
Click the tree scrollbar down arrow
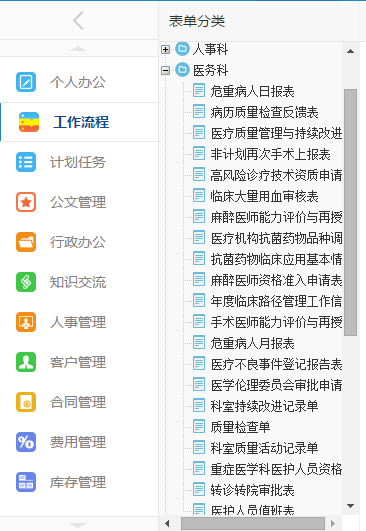[x=350, y=506]
